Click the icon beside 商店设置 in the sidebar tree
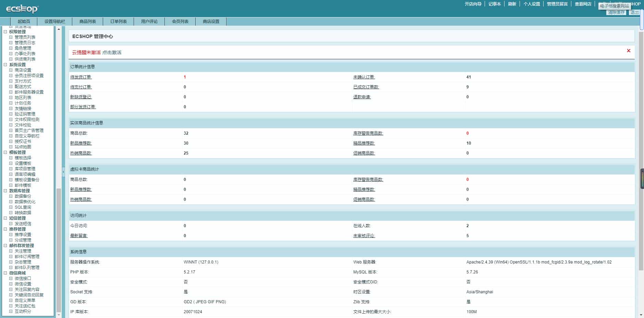The height and width of the screenshot is (318, 644). [11, 70]
